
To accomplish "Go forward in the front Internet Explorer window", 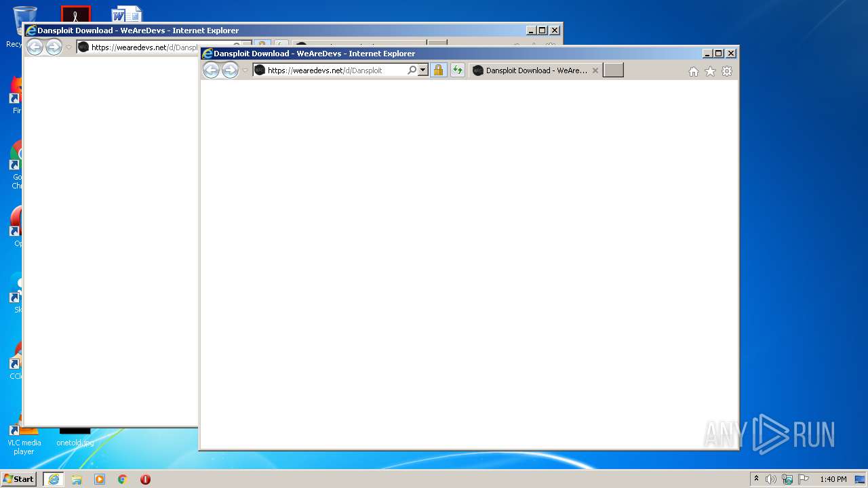I will [231, 70].
